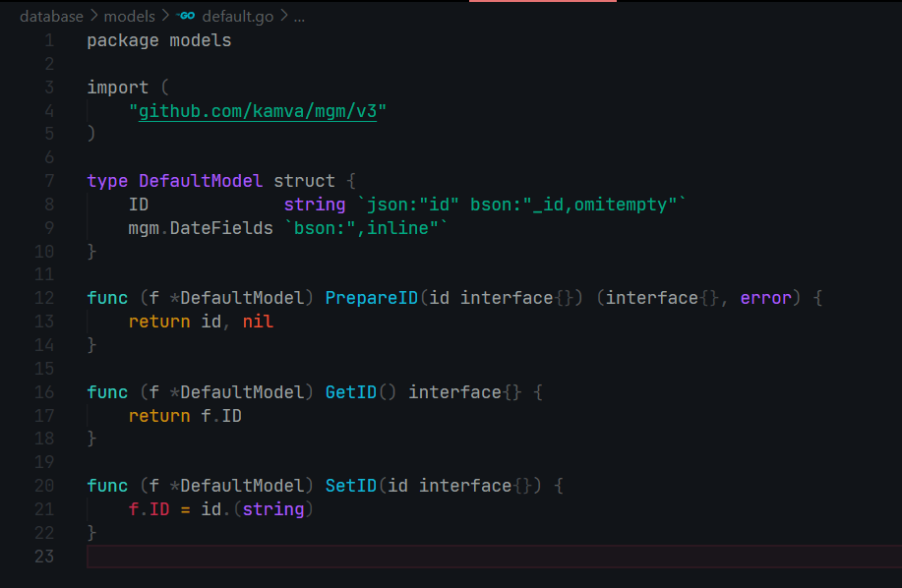This screenshot has height=588, width=902.
Task: Expand the "..." symbol breadcrumb
Action: [297, 16]
